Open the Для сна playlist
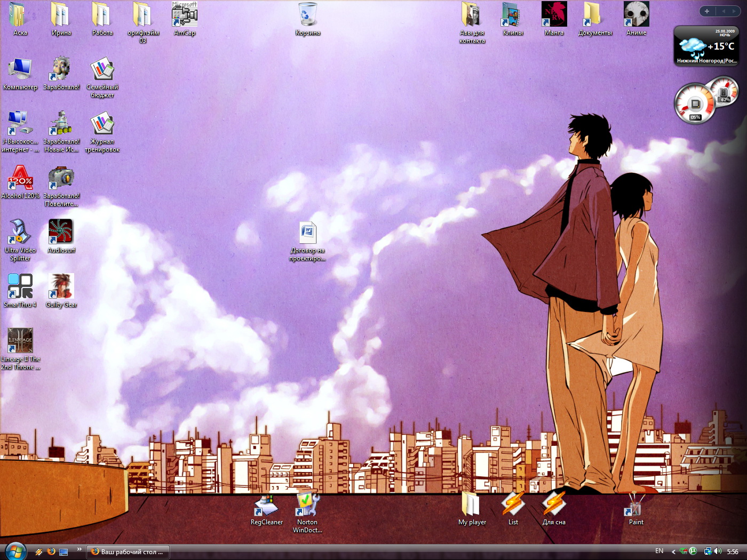Screen dimensions: 747x560 click(554, 509)
